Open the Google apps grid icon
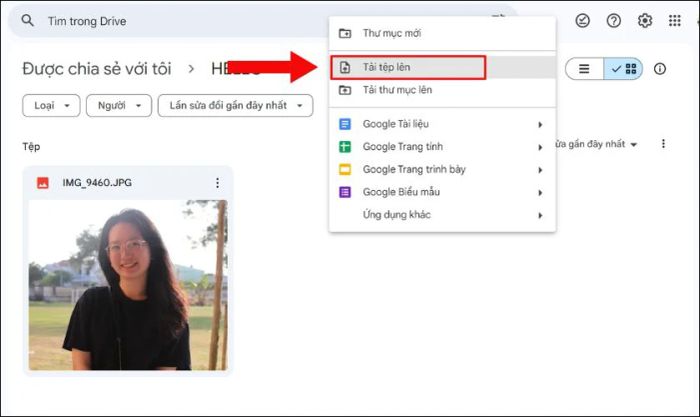Viewport: 700px width, 417px height. point(675,21)
